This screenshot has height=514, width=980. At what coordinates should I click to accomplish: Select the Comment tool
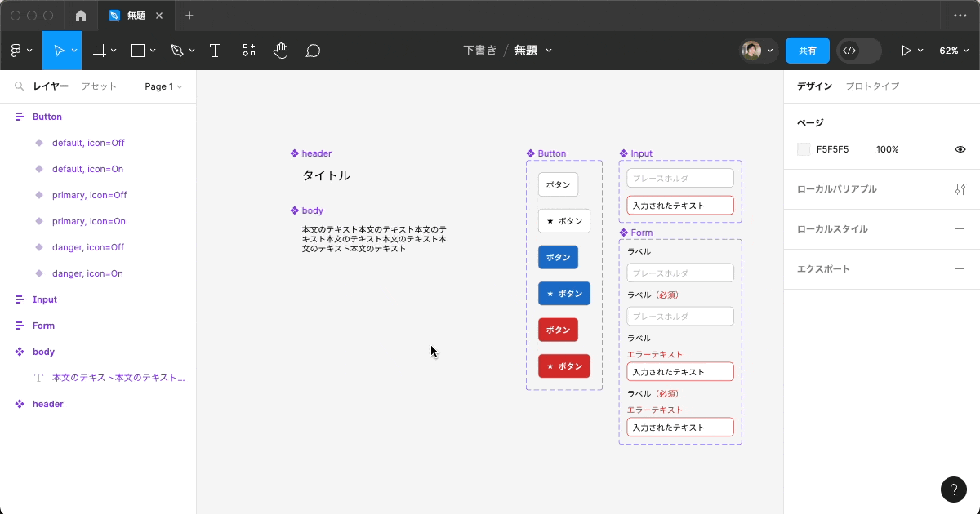coord(313,51)
